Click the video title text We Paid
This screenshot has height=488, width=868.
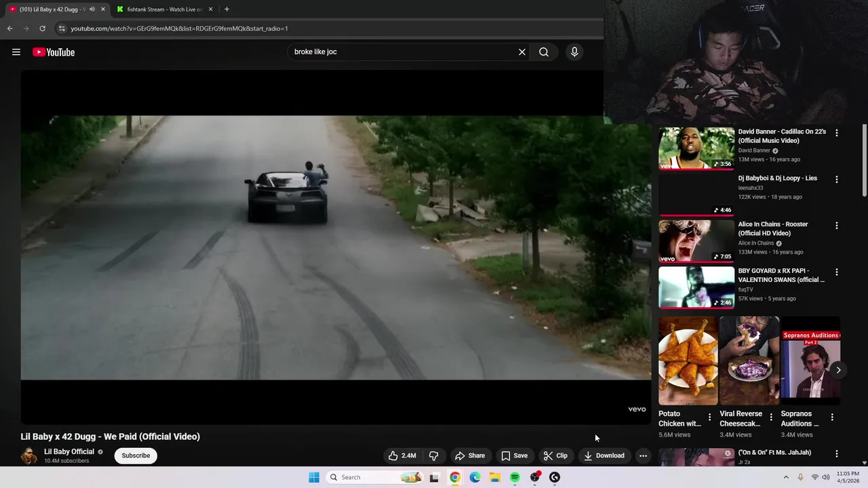[110, 436]
